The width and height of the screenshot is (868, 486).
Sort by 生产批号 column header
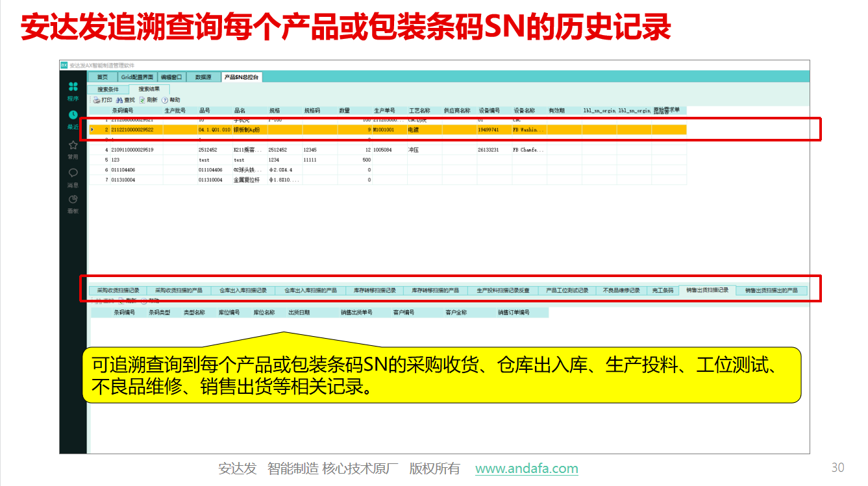(x=180, y=111)
